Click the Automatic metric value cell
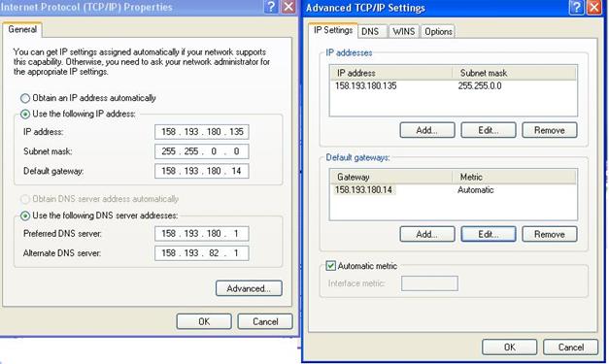Image resolution: width=609 pixels, height=364 pixels. [x=476, y=189]
